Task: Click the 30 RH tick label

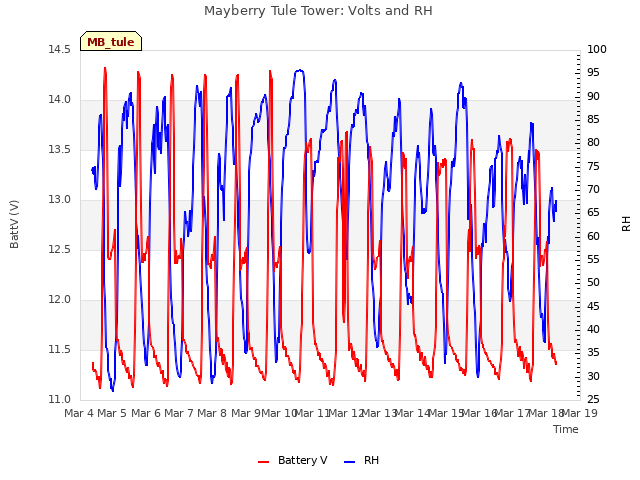Action: click(593, 376)
